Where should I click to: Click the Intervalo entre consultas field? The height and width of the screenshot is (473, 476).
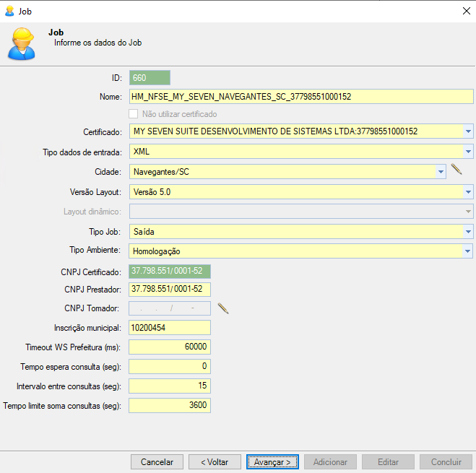coord(170,386)
